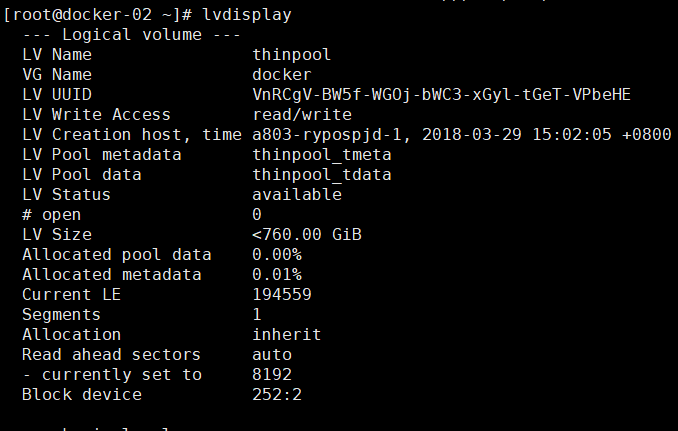Click the lvdisplay command text
Image resolution: width=678 pixels, height=431 pixels.
[247, 15]
